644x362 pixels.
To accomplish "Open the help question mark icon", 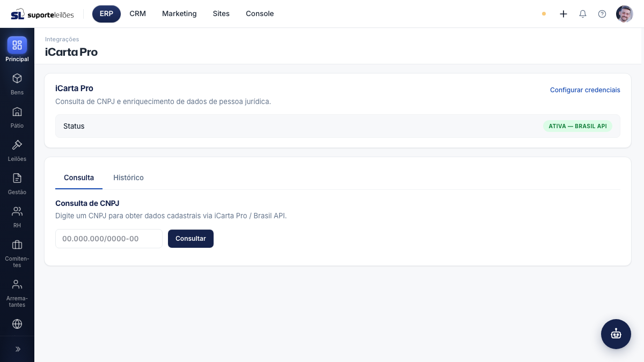I will (x=602, y=14).
